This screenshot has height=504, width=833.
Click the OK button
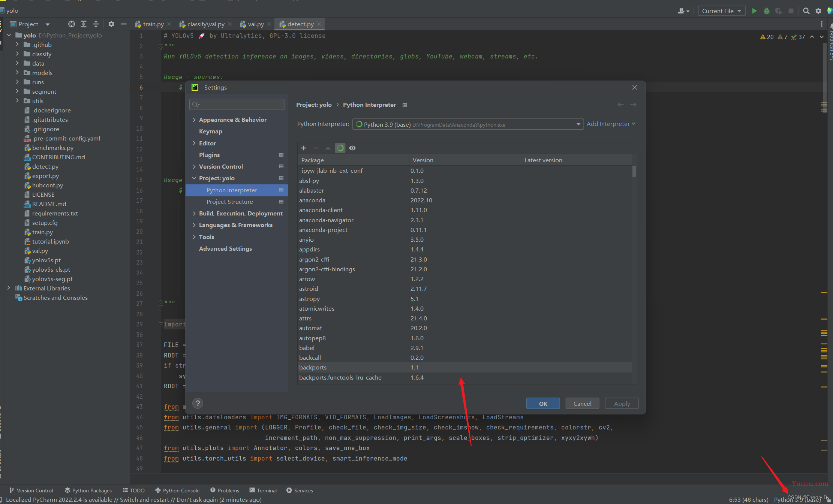(x=543, y=403)
